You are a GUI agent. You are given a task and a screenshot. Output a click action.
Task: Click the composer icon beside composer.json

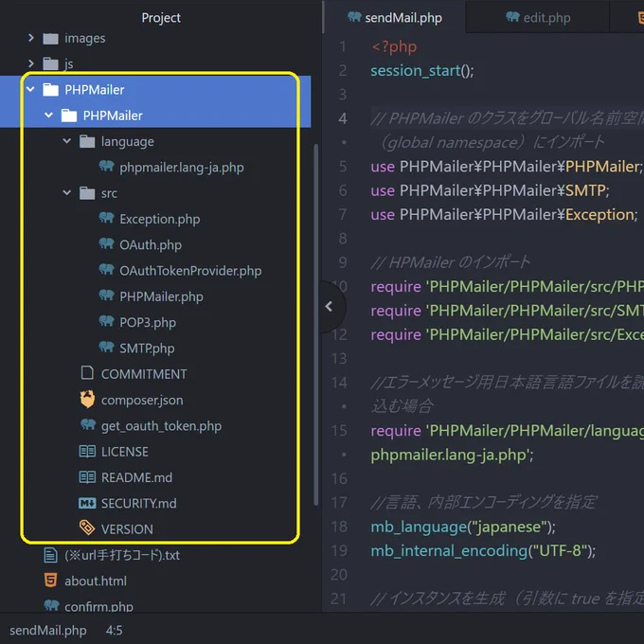click(x=87, y=400)
